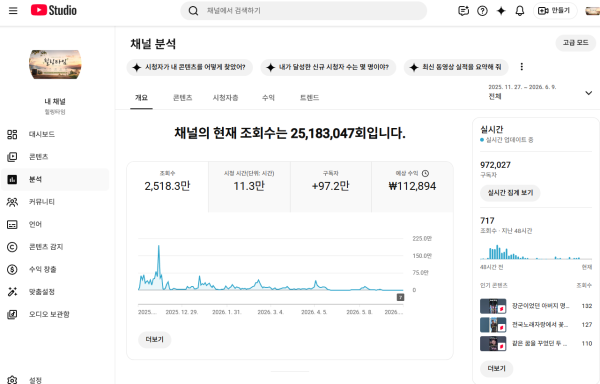This screenshot has height=384, width=600.
Task: Open the video thumbnail with 110 views
Action: click(493, 343)
